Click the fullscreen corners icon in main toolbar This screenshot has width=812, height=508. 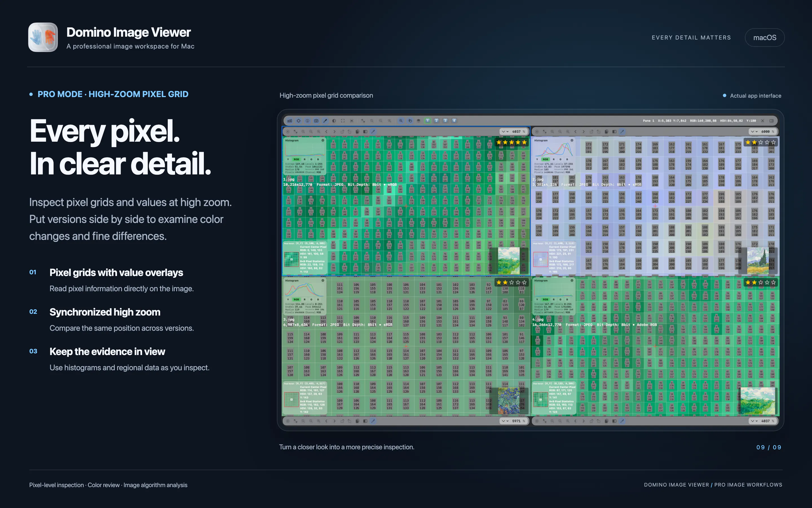click(343, 121)
